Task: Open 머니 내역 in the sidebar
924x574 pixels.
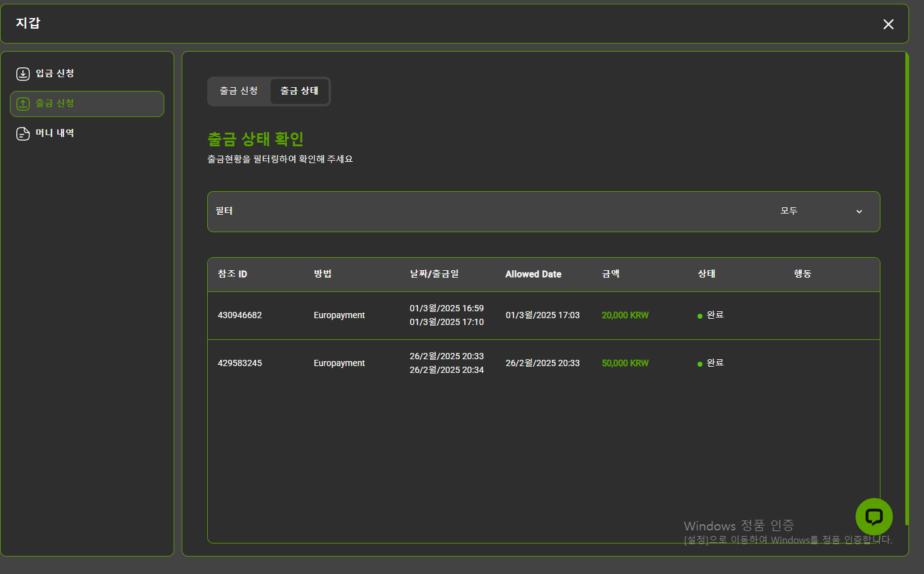Action: pyautogui.click(x=55, y=133)
